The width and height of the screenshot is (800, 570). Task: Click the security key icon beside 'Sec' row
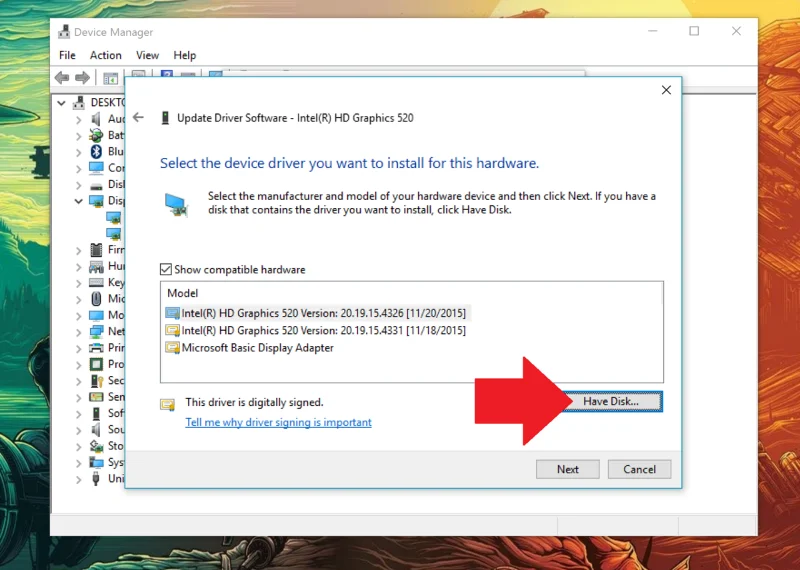tap(96, 380)
